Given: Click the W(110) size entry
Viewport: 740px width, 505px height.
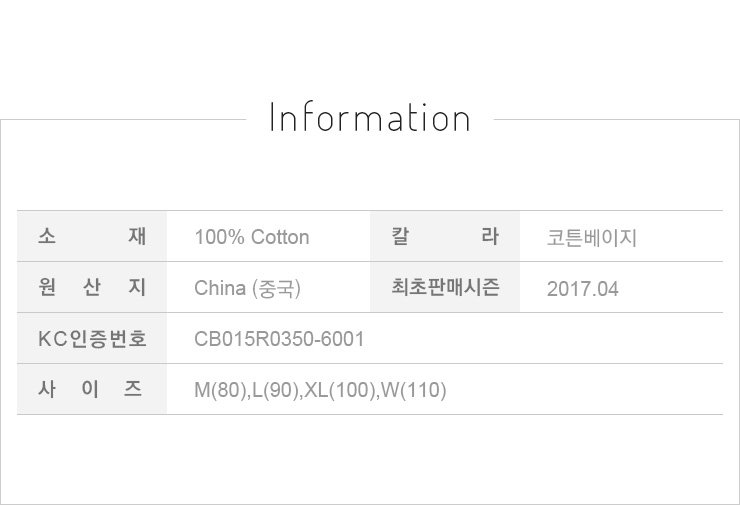Looking at the screenshot, I should [414, 391].
